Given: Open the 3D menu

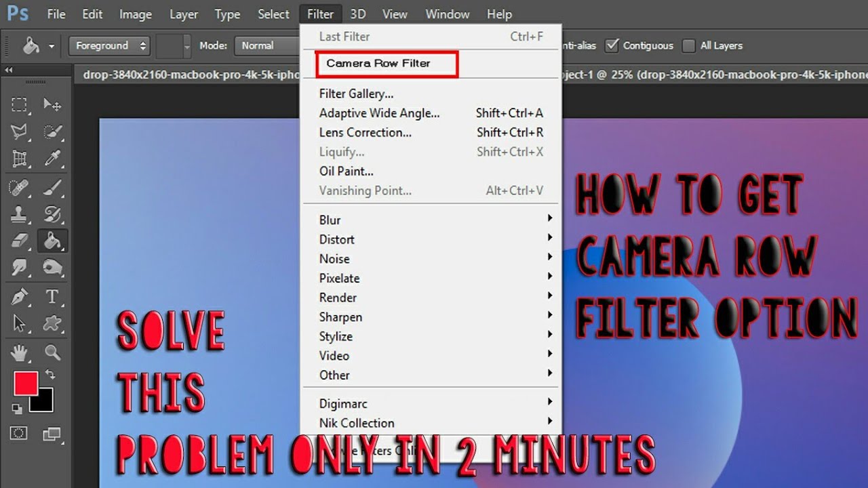Looking at the screenshot, I should pyautogui.click(x=357, y=14).
